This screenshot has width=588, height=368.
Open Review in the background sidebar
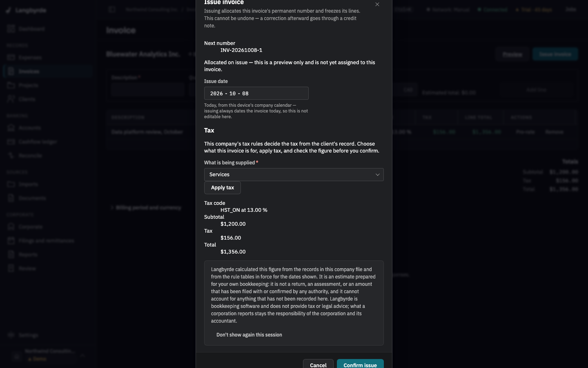click(47, 269)
